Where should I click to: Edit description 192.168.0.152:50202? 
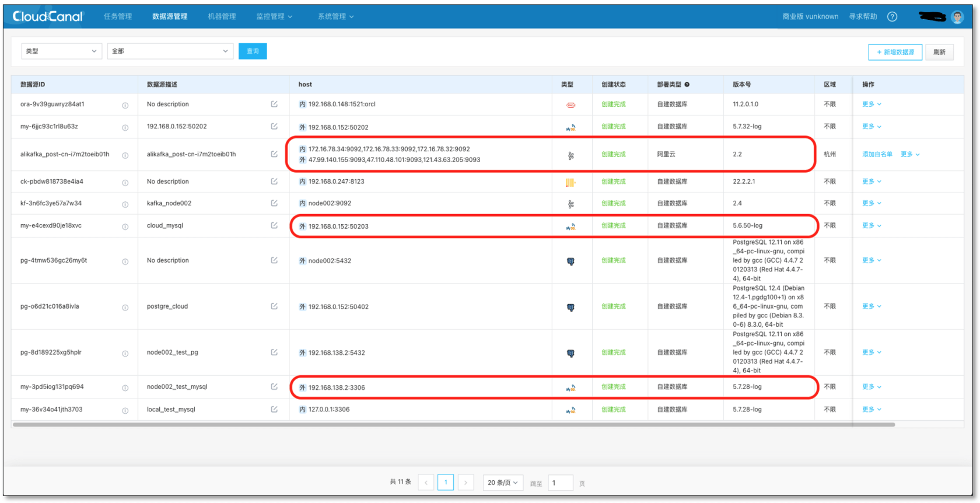coord(274,126)
